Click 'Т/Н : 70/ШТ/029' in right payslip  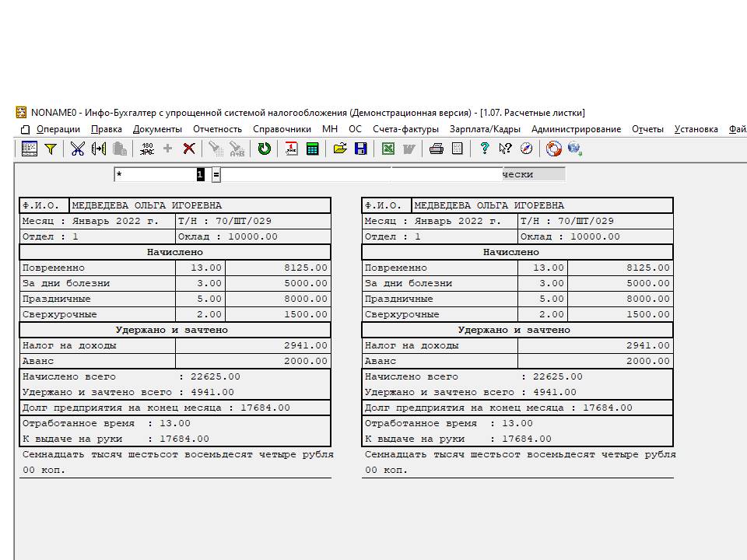tap(567, 221)
